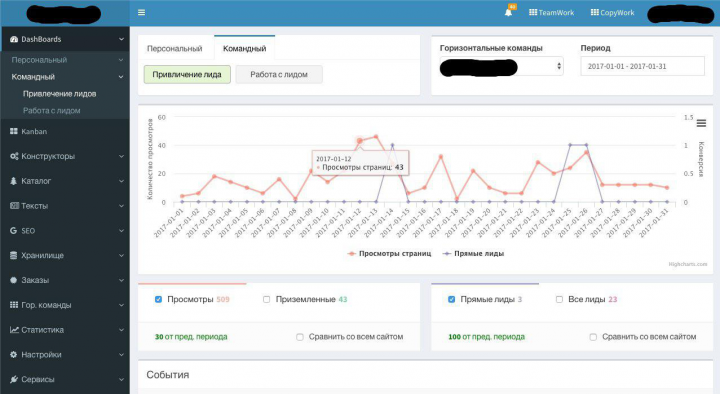Toggle the Прямые лиды legend series
Screen dimensions: 720x394
pos(473,253)
